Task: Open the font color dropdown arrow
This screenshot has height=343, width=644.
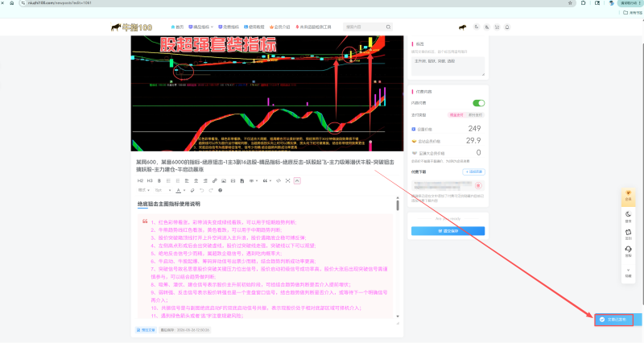Action: 184,190
